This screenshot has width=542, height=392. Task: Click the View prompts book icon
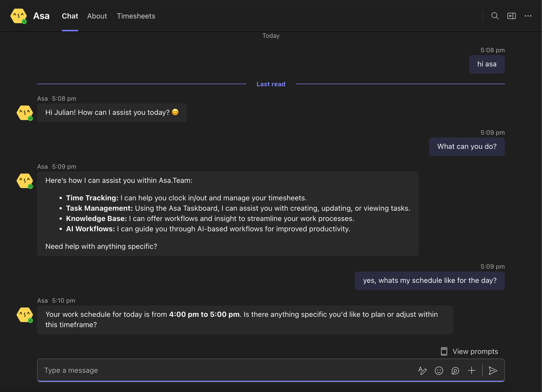point(444,351)
